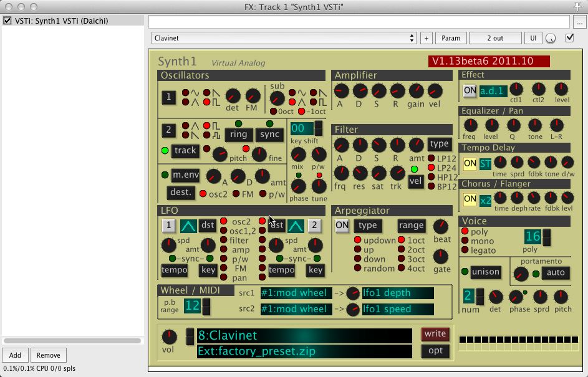This screenshot has width=588, height=377.
Task: Click the equalizer freq knob
Action: 470,125
